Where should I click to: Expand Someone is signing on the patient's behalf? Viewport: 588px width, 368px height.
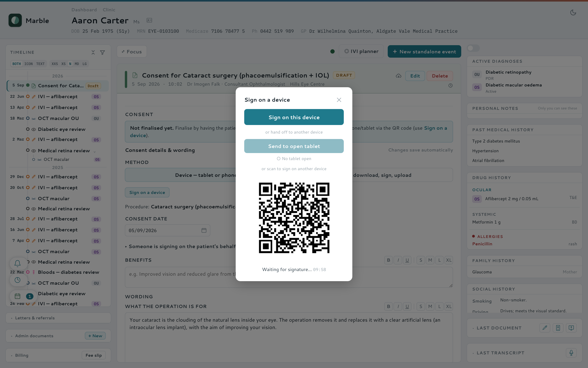pyautogui.click(x=180, y=246)
